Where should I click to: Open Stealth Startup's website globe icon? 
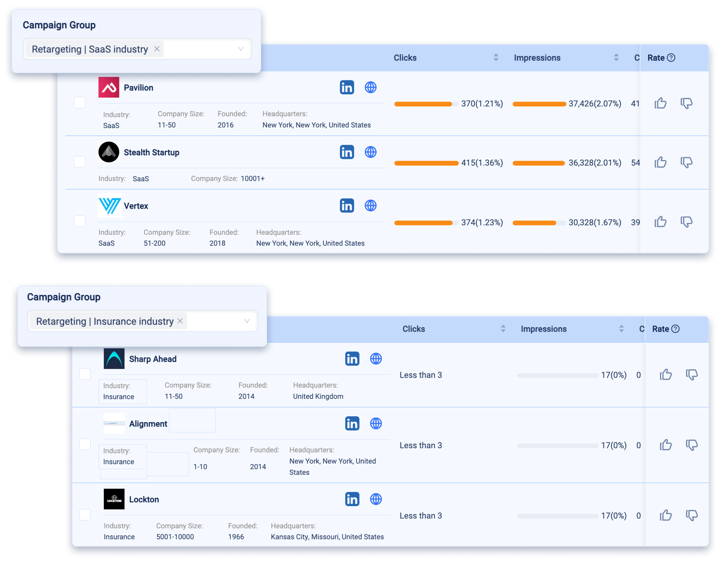(x=370, y=152)
